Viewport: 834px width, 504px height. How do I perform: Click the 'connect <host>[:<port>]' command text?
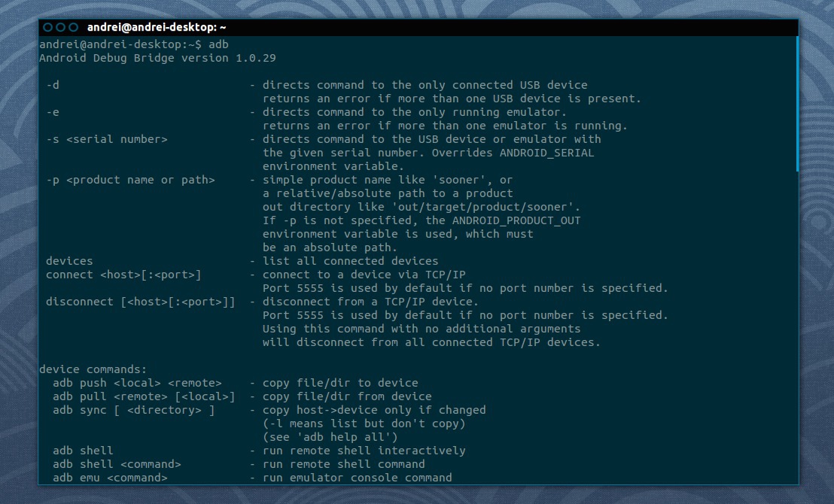pyautogui.click(x=123, y=275)
